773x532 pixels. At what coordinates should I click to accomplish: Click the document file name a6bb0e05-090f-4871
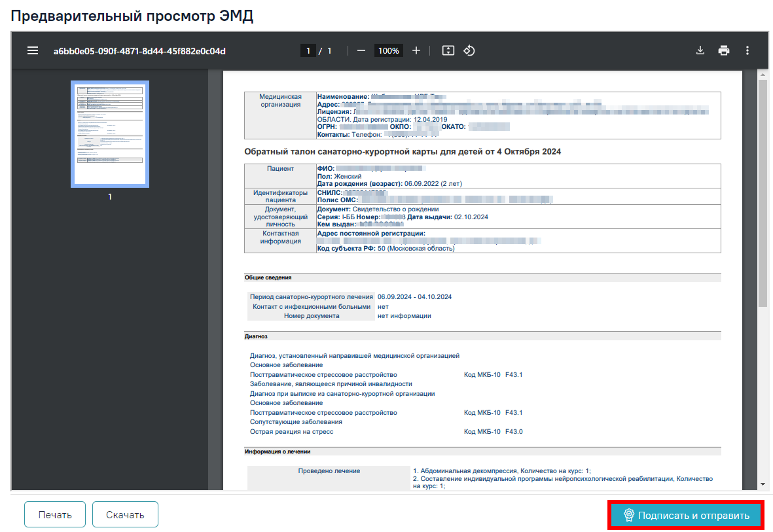click(139, 51)
